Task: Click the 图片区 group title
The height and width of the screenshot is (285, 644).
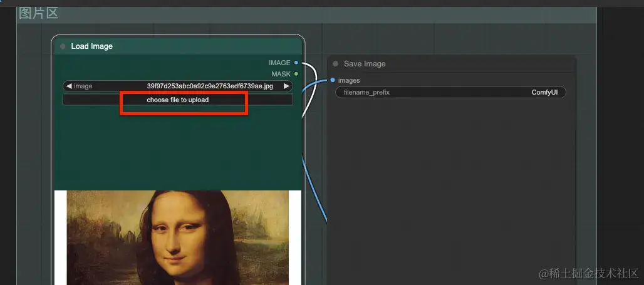Action: pyautogui.click(x=39, y=13)
